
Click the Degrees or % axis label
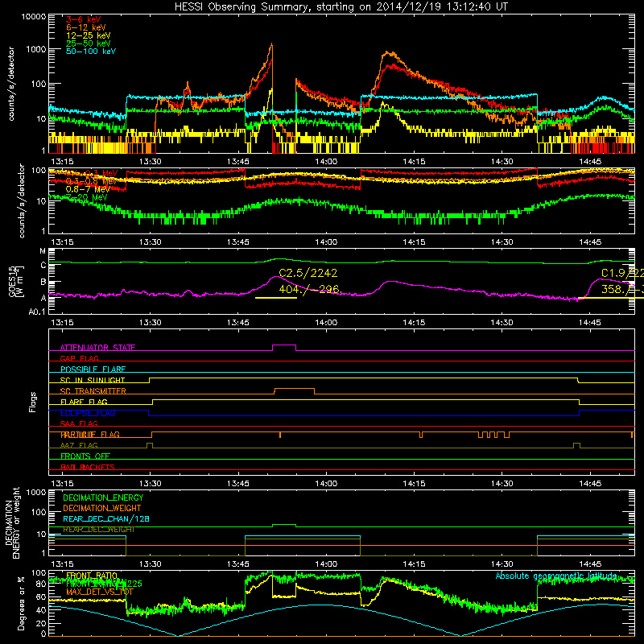pyautogui.click(x=21, y=603)
